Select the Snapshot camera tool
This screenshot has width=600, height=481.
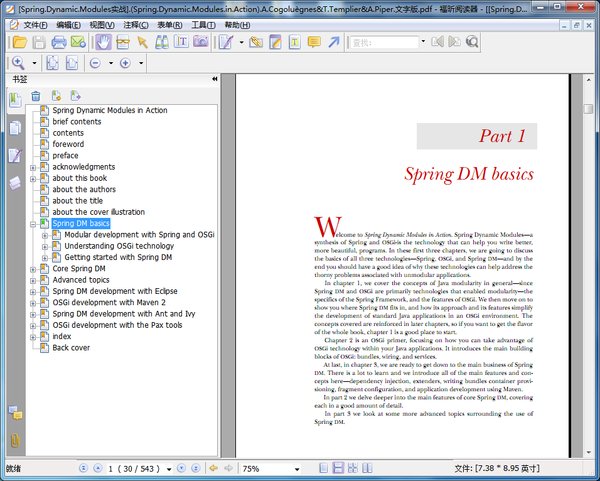point(201,42)
